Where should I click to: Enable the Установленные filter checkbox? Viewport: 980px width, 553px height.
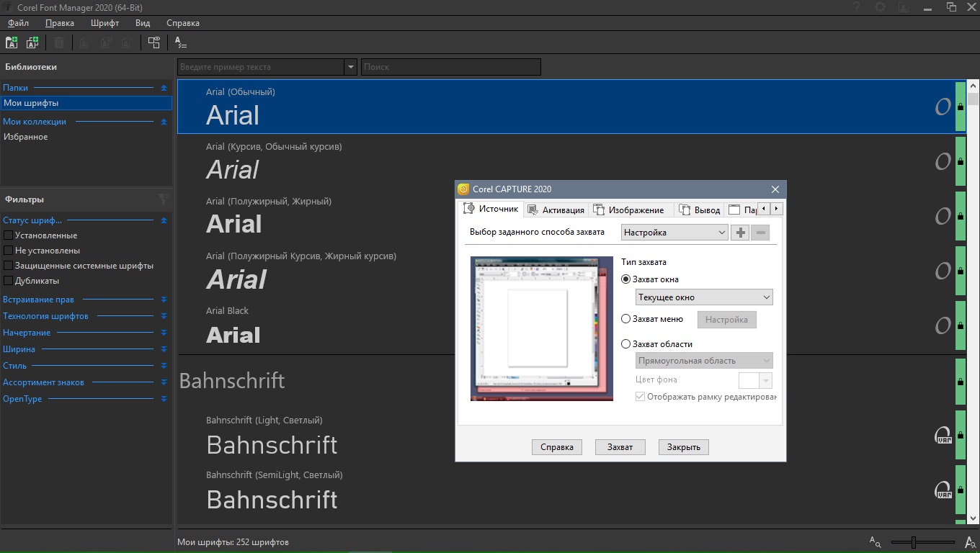[9, 235]
